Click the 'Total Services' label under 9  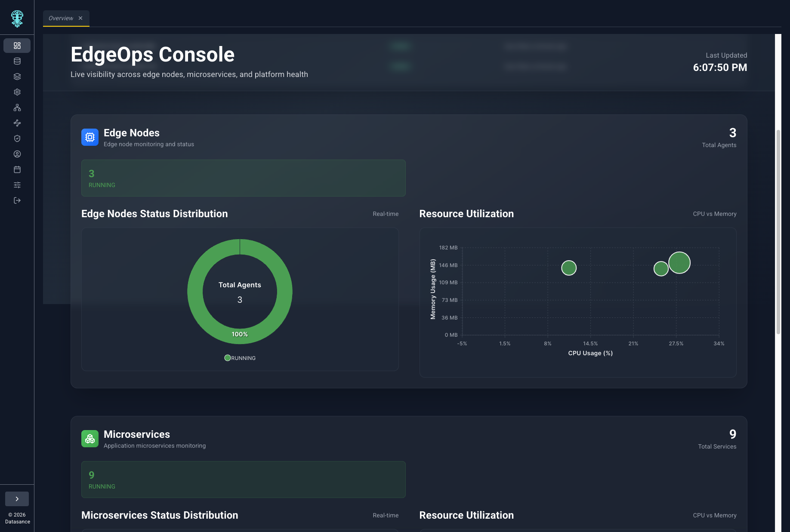(x=717, y=446)
